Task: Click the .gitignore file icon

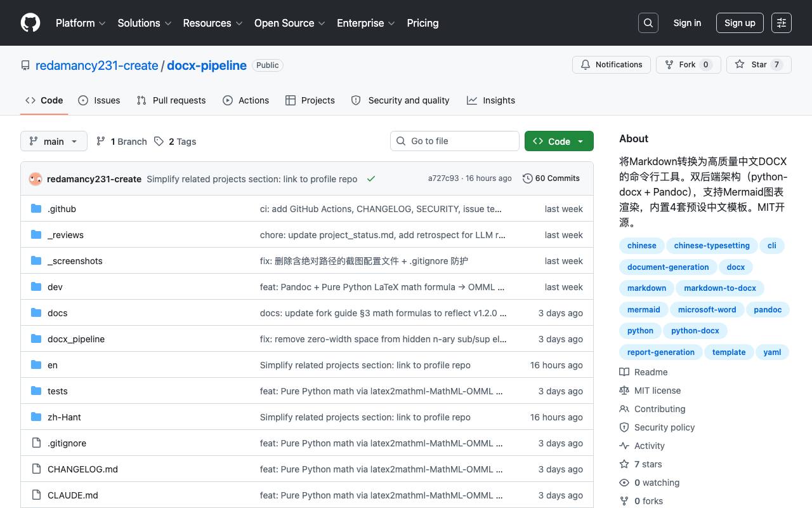Action: coord(36,443)
